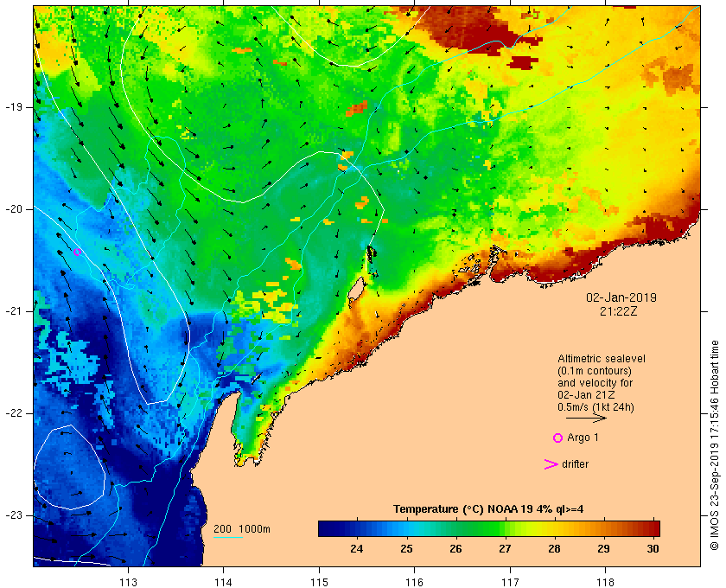This screenshot has width=726, height=588.
Task: Click the '30' colorbar tick label
Action: [653, 548]
